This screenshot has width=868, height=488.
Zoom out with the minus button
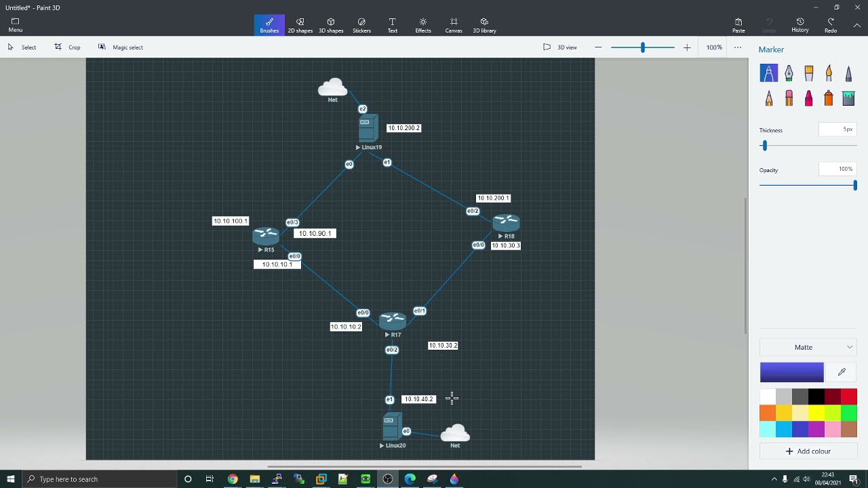point(598,47)
